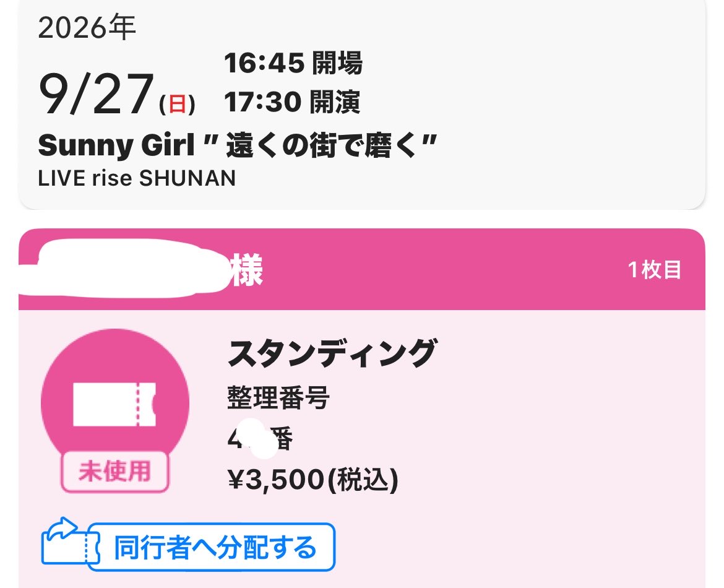Tap the pink ticket icon circle
The width and height of the screenshot is (724, 588).
coord(115,402)
